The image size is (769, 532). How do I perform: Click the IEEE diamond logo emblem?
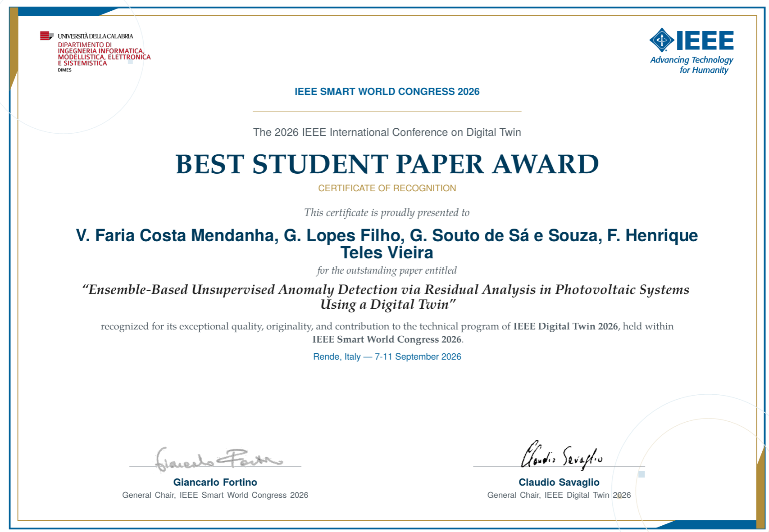pos(661,40)
